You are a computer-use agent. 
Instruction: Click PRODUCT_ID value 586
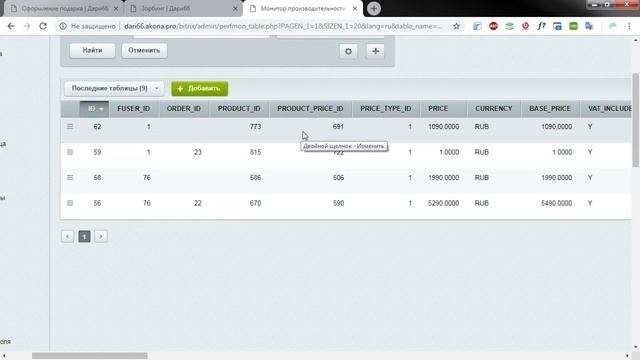click(x=256, y=178)
